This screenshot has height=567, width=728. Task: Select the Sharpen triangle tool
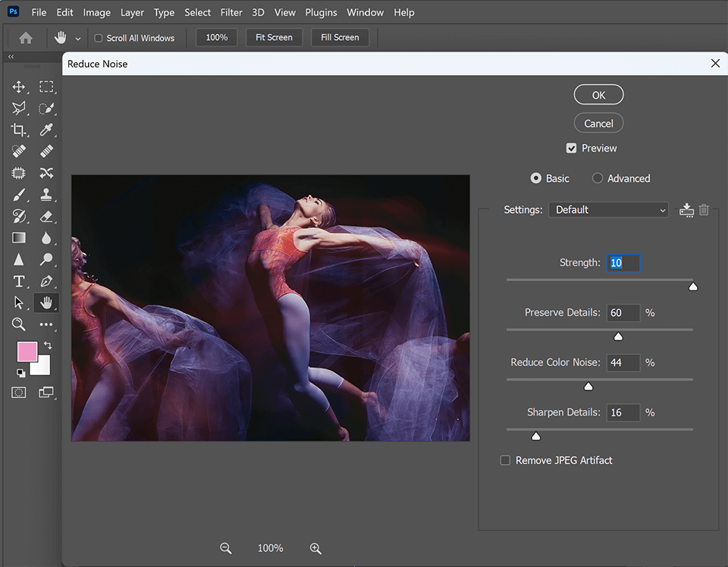pos(18,259)
